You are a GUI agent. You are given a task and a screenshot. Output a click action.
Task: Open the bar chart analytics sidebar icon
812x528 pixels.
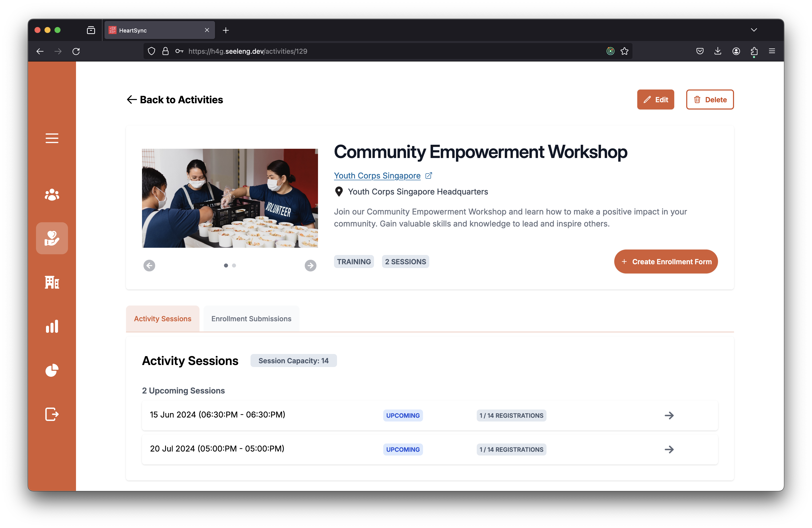[52, 326]
